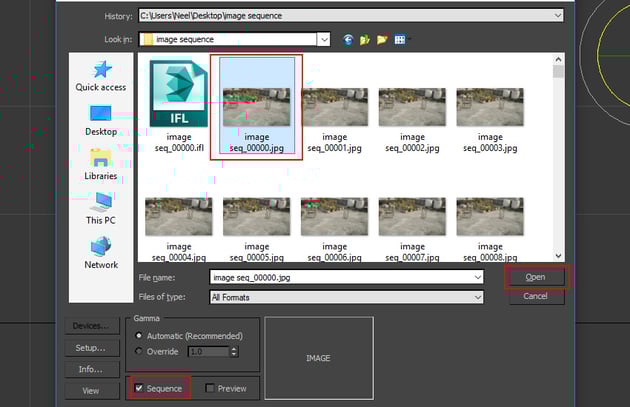Viewport: 630px width, 407px height.
Task: Click the file list scrollbar up arrow
Action: click(x=558, y=59)
